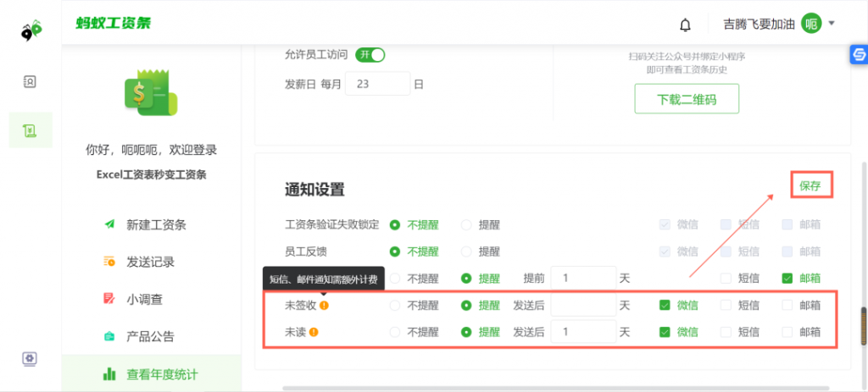The height and width of the screenshot is (392, 868).
Task: Click the vertical scrollbar on the right
Action: 863,326
